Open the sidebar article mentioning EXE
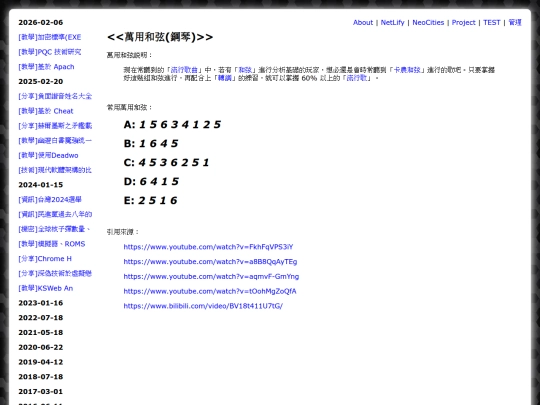Viewport: 540px width, 405px height. 50,37
